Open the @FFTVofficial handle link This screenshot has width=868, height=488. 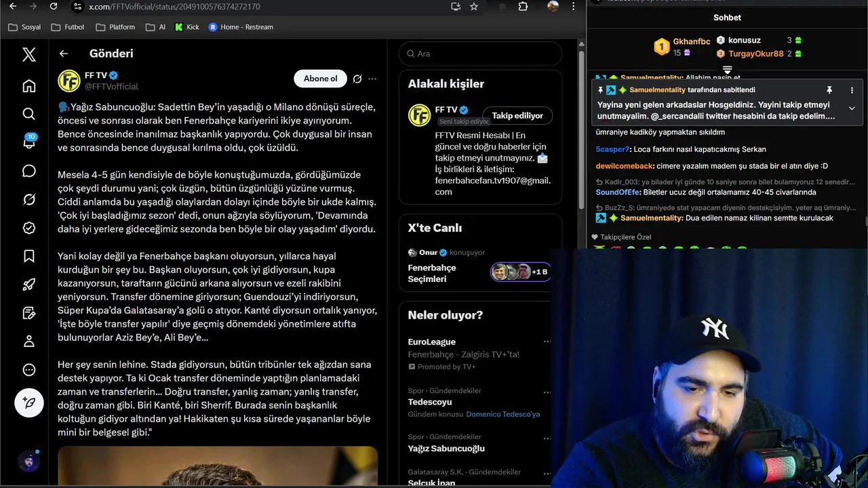(111, 87)
